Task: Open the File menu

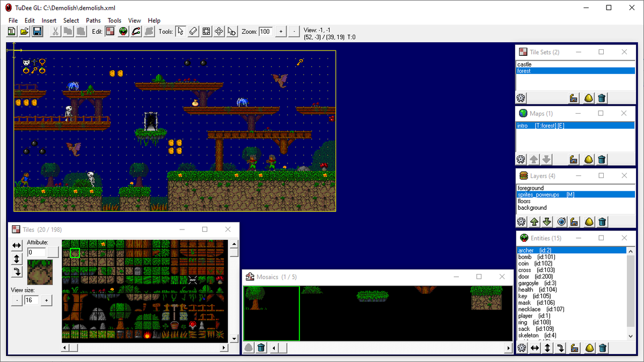Action: click(13, 20)
